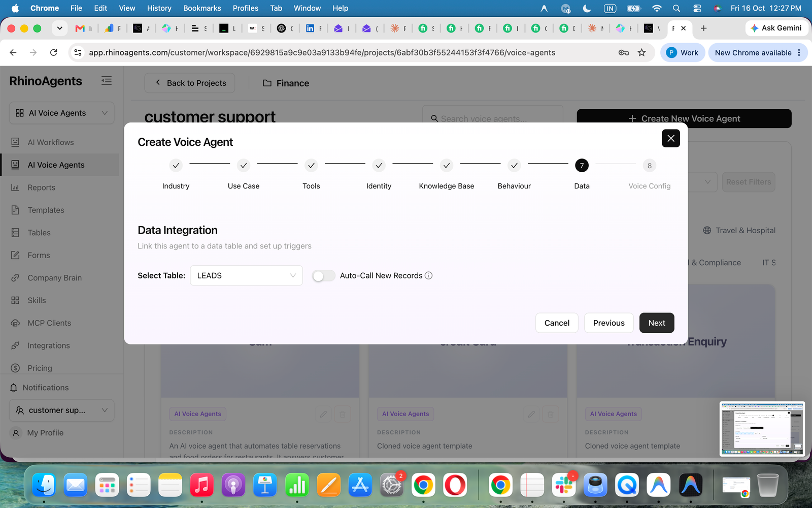This screenshot has height=508, width=812.
Task: Expand the customer sup... workspace dropdown
Action: click(x=61, y=410)
